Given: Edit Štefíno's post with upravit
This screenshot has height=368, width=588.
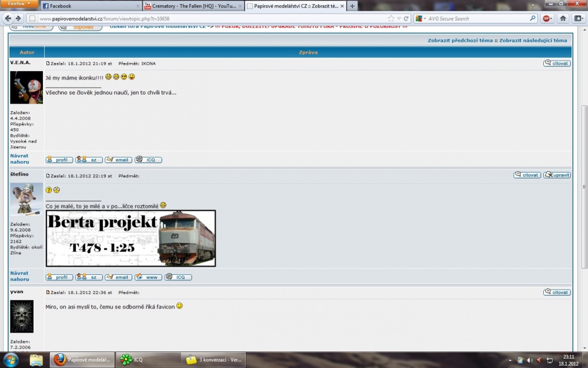Looking at the screenshot, I should pos(557,175).
